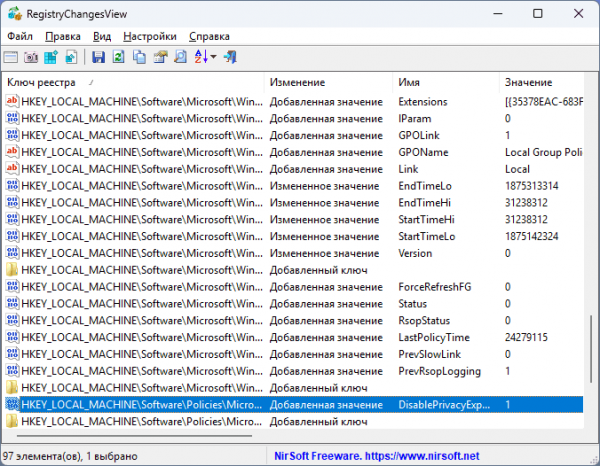Click the binary icon of the GPOLink row
Image resolution: width=600 pixels, height=466 pixels.
12,135
